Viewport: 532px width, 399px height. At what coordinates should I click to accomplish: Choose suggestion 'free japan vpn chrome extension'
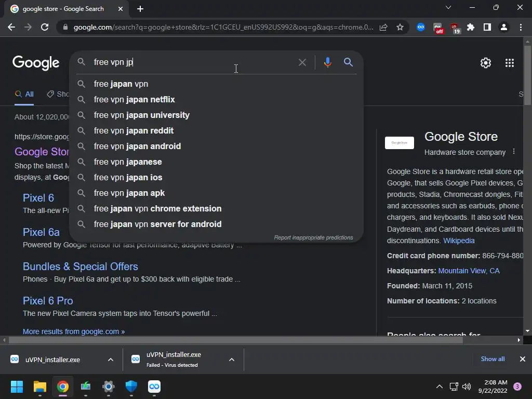coord(217,209)
